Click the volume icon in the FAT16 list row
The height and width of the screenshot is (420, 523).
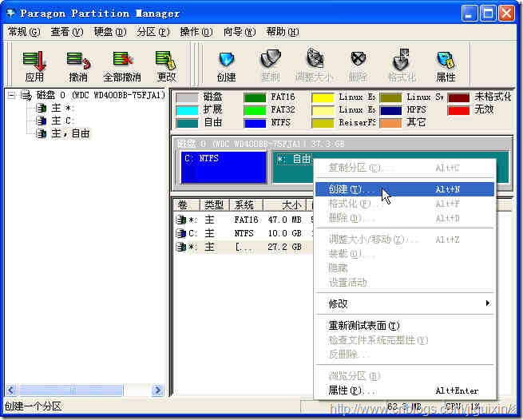tap(180, 220)
